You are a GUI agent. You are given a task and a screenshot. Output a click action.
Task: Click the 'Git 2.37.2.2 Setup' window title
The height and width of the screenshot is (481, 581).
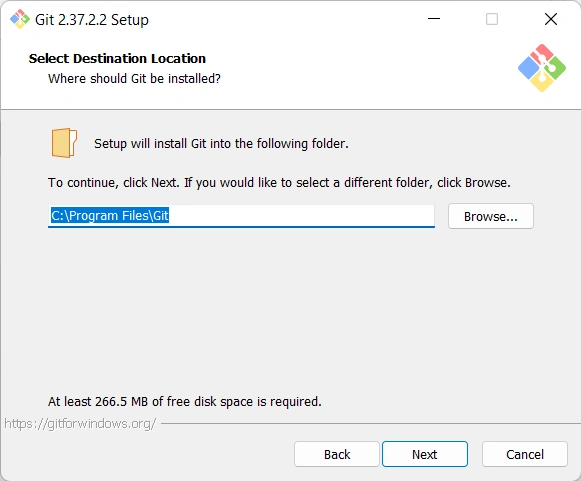(x=92, y=20)
